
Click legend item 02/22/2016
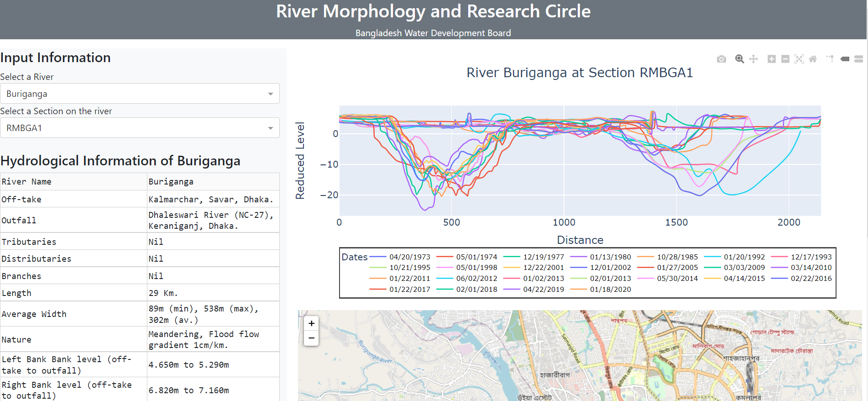(801, 279)
